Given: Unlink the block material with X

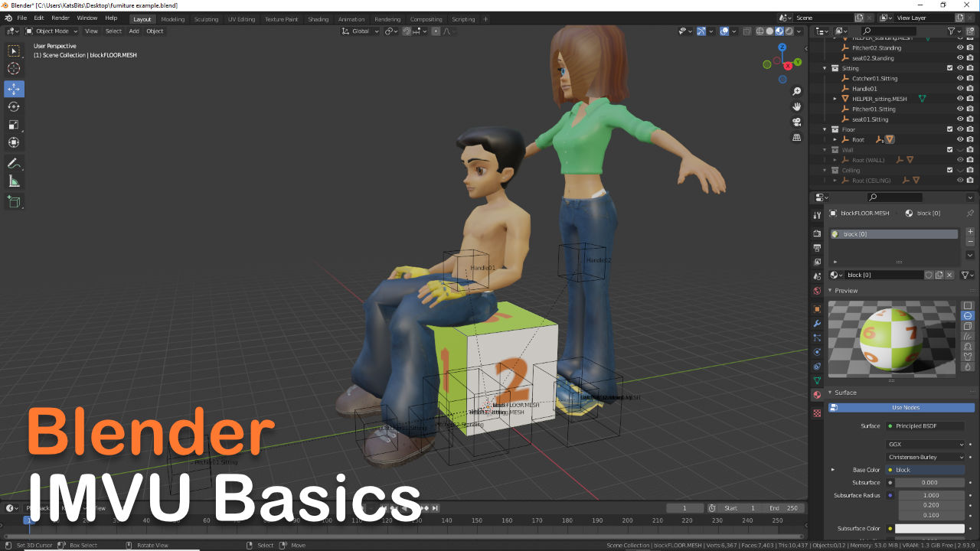Looking at the screenshot, I should coord(949,275).
